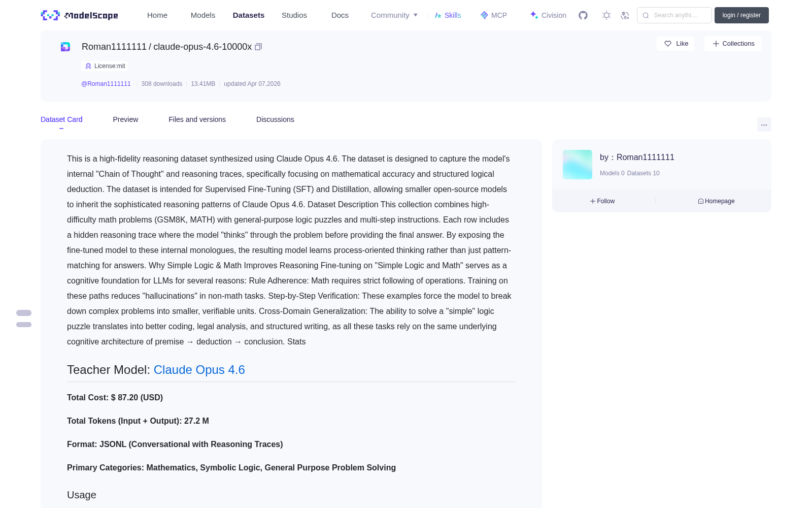
Task: Open the Models menu item
Action: [x=203, y=15]
